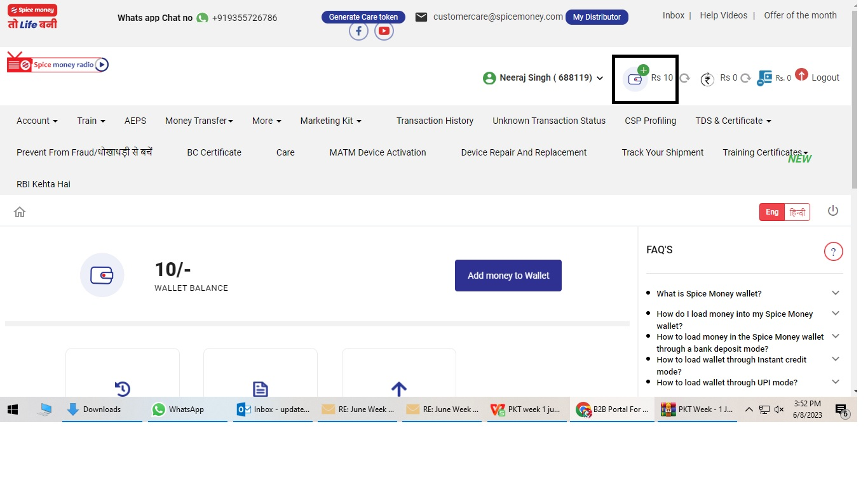Viewport: 868px width, 499px height.
Task: Click the power icon beside language toggle
Action: [833, 211]
